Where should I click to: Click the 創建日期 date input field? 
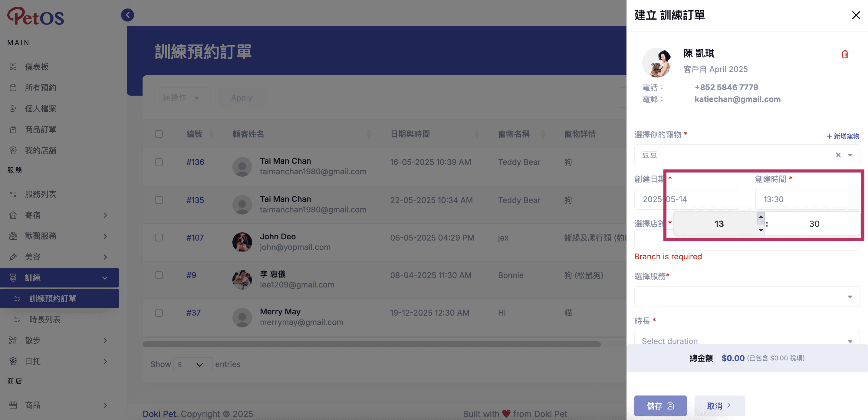[x=686, y=199]
